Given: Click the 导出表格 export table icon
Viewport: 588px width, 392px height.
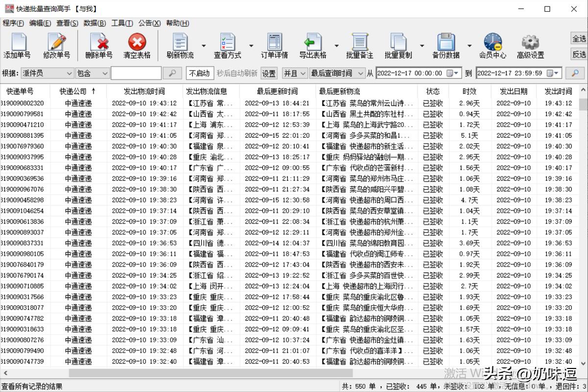Looking at the screenshot, I should coord(313,45).
